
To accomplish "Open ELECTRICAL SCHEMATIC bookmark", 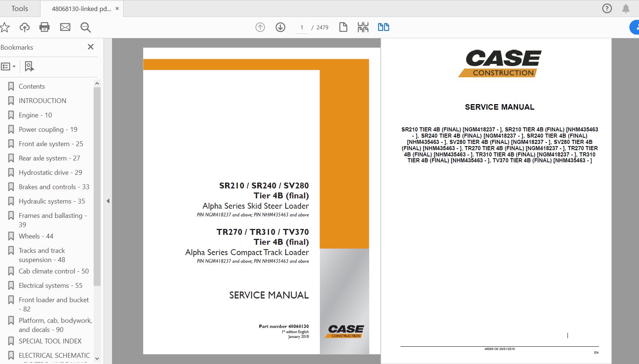I will tap(54, 356).
